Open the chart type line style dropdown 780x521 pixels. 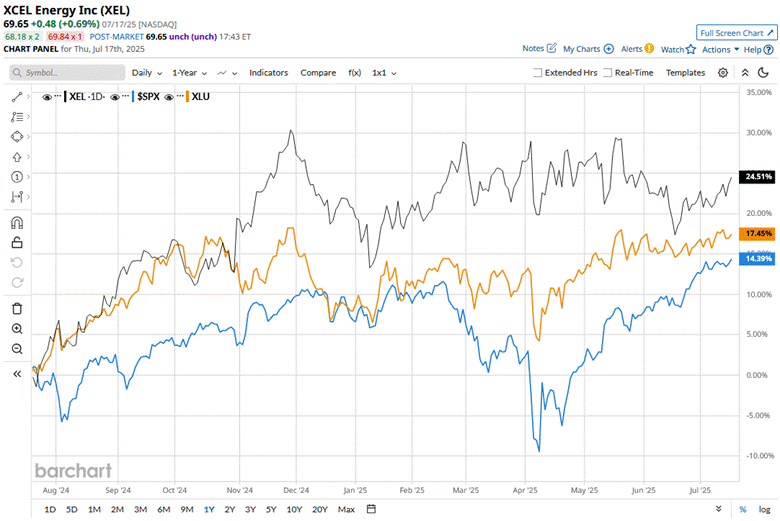pos(227,73)
